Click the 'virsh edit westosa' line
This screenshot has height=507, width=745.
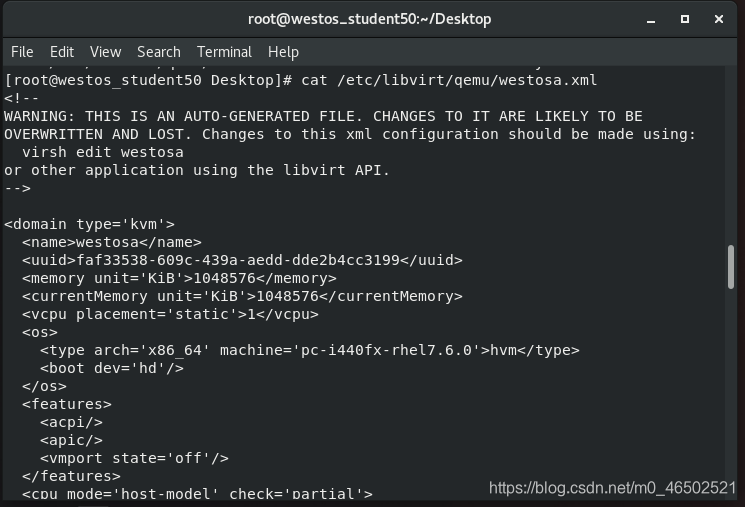pos(103,152)
